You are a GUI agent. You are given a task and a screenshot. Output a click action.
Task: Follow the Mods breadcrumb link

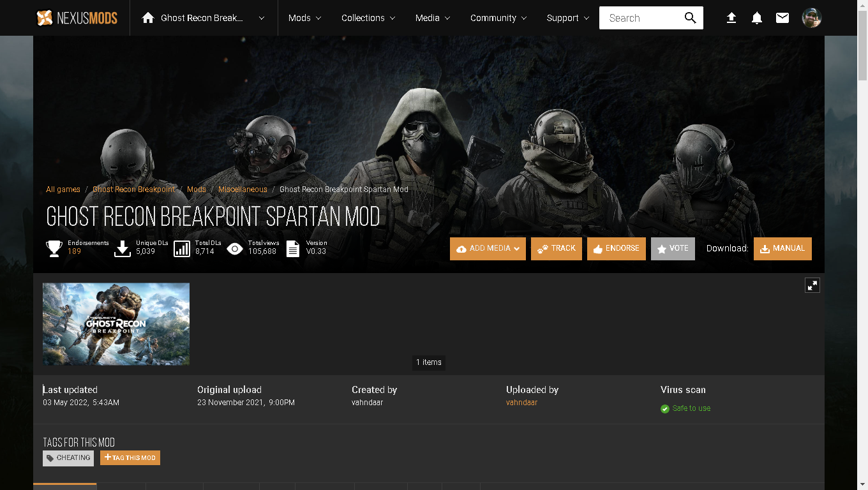pyautogui.click(x=197, y=189)
